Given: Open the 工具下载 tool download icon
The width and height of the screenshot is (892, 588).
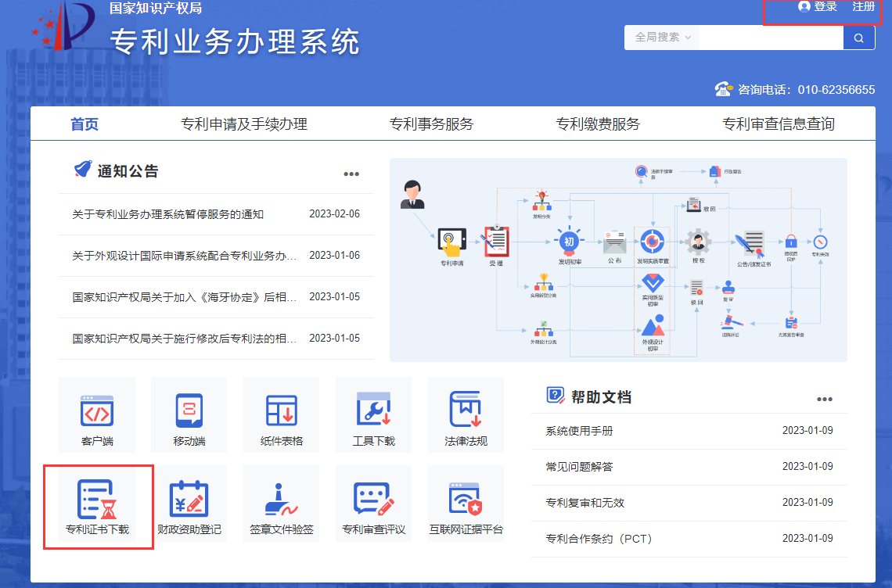Looking at the screenshot, I should (x=373, y=415).
